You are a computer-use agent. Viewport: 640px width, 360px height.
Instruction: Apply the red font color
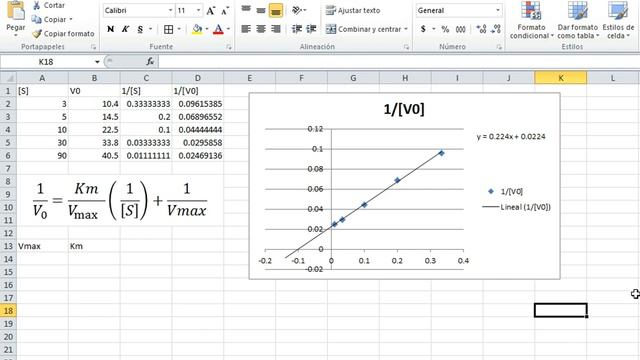pos(218,29)
